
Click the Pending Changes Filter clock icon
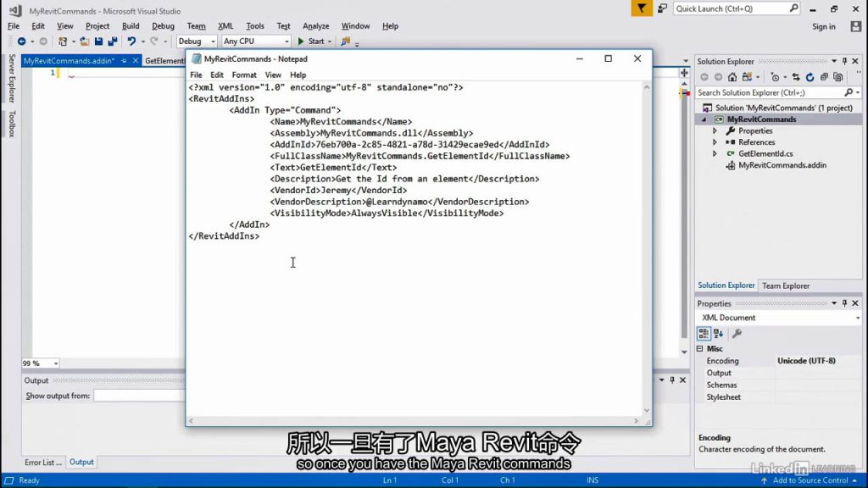(x=775, y=77)
